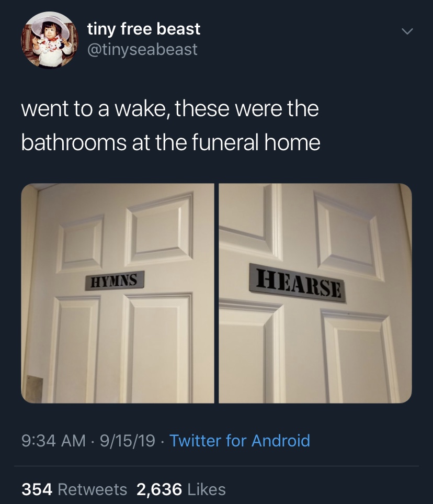The width and height of the screenshot is (433, 504).
Task: Click the 354 retweet count number
Action: click(37, 489)
